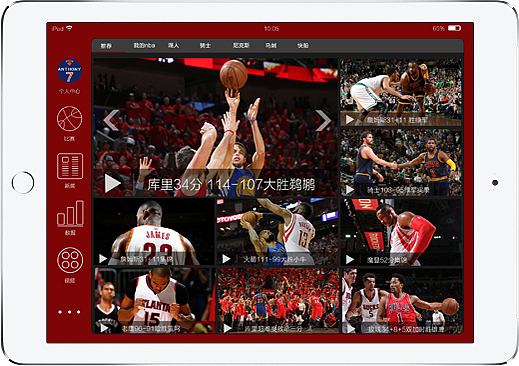The image size is (519, 366).
Task: Play the Bulls number 1 Rose video
Action: pos(350,329)
